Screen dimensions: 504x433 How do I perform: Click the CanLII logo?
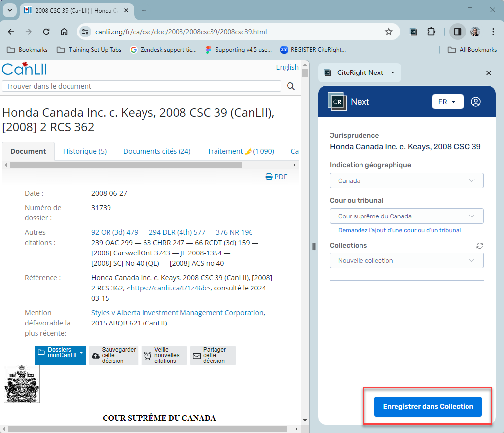pos(25,69)
